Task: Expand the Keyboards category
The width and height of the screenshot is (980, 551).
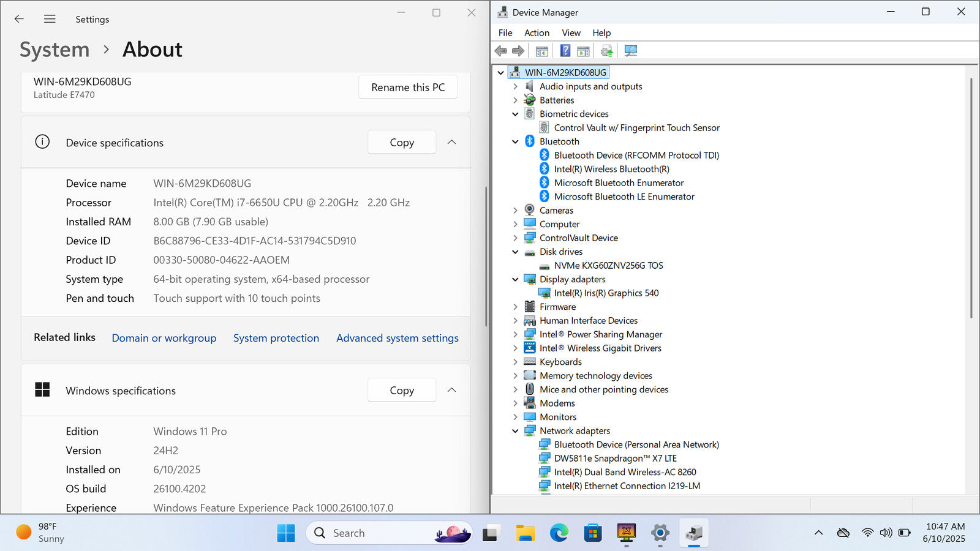Action: click(515, 362)
